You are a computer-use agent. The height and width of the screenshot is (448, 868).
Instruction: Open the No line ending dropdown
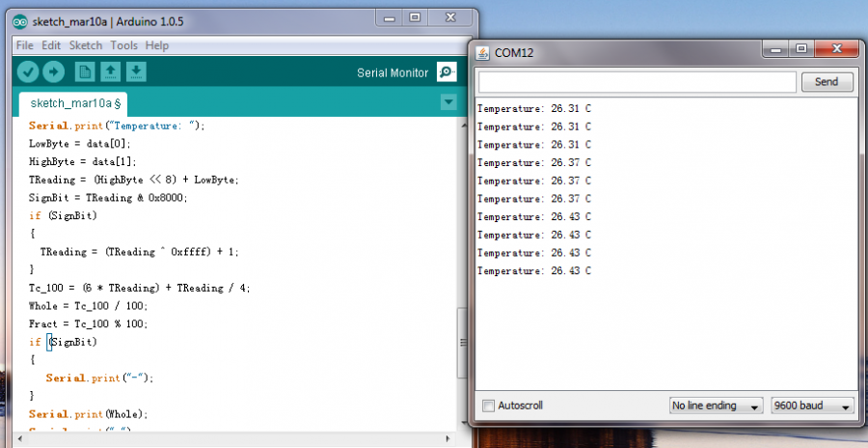716,406
